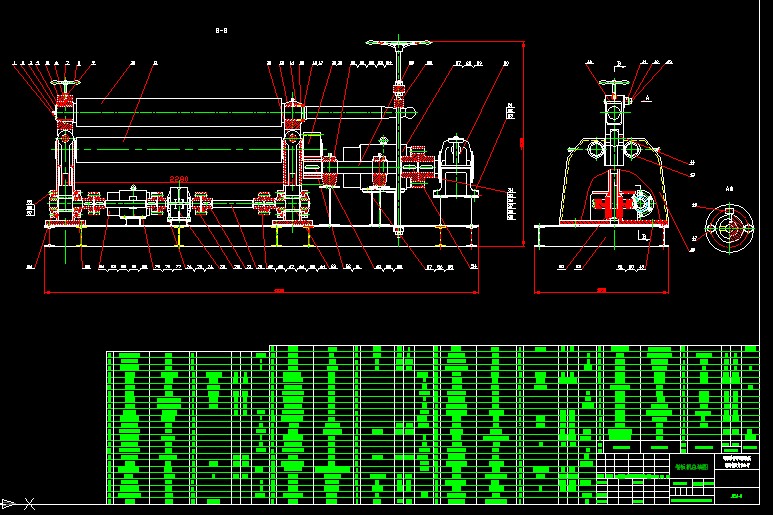This screenshot has width=773, height=515.
Task: Select the upper roller in the front view
Action: pyautogui.click(x=179, y=113)
